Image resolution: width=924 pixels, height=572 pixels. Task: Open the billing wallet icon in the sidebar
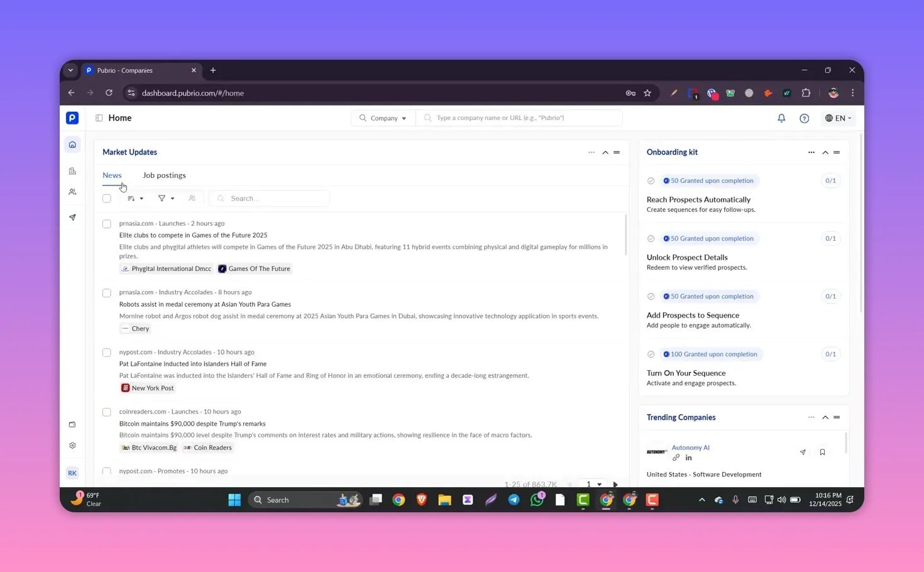tap(72, 424)
